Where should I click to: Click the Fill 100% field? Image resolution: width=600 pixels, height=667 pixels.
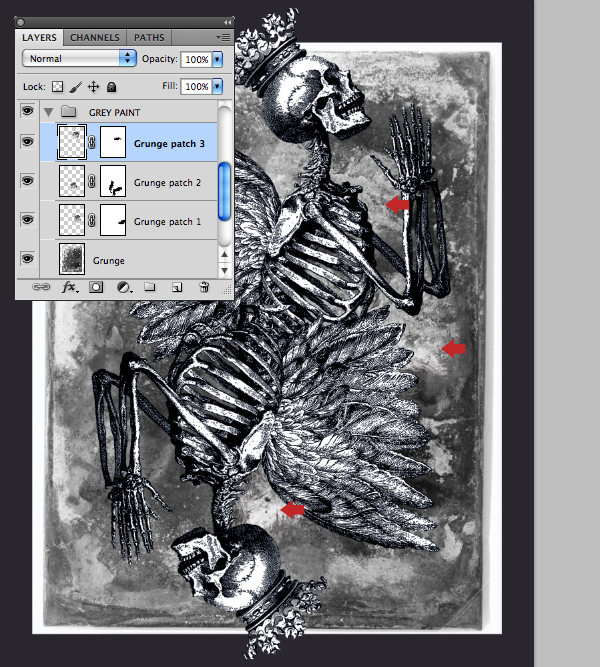point(196,86)
